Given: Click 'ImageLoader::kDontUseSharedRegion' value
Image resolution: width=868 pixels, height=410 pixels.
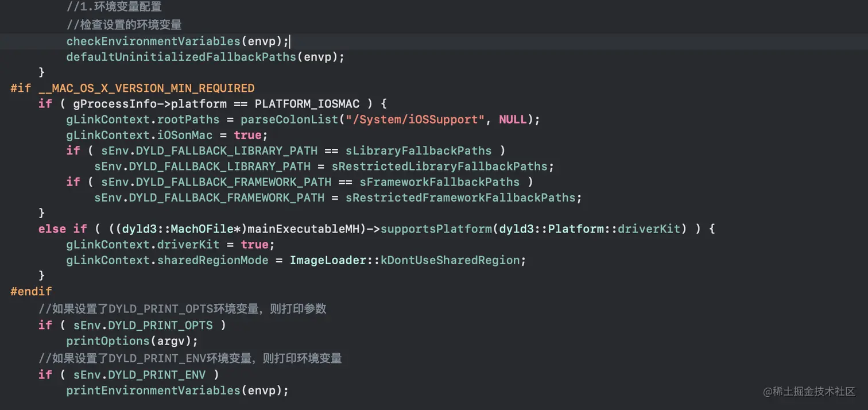Looking at the screenshot, I should 405,260.
